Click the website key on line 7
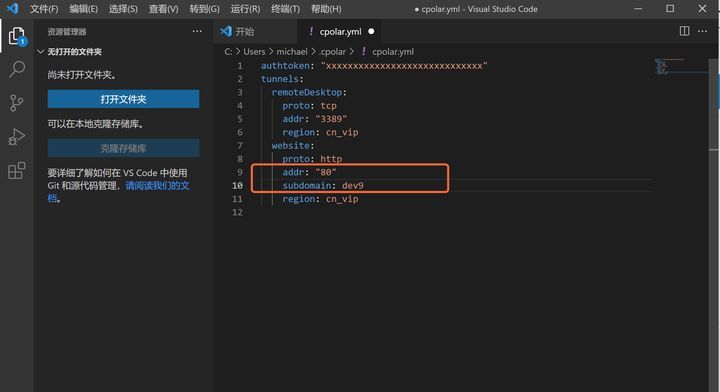The height and width of the screenshot is (392, 720). pyautogui.click(x=290, y=146)
